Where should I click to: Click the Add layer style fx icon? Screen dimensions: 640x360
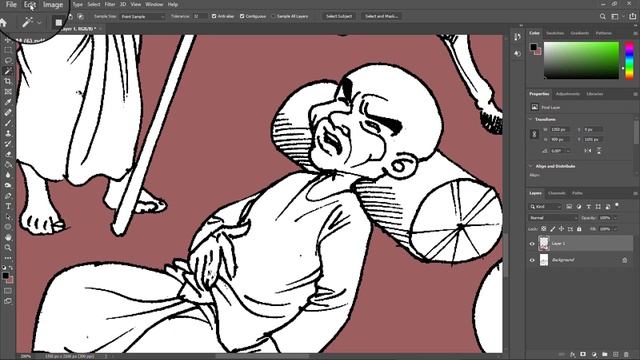point(573,354)
